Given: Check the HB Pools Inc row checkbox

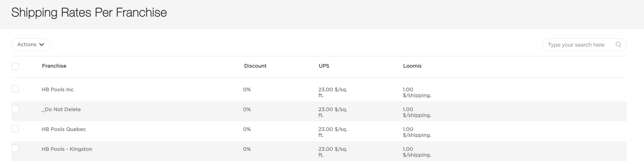Looking at the screenshot, I should (x=15, y=89).
